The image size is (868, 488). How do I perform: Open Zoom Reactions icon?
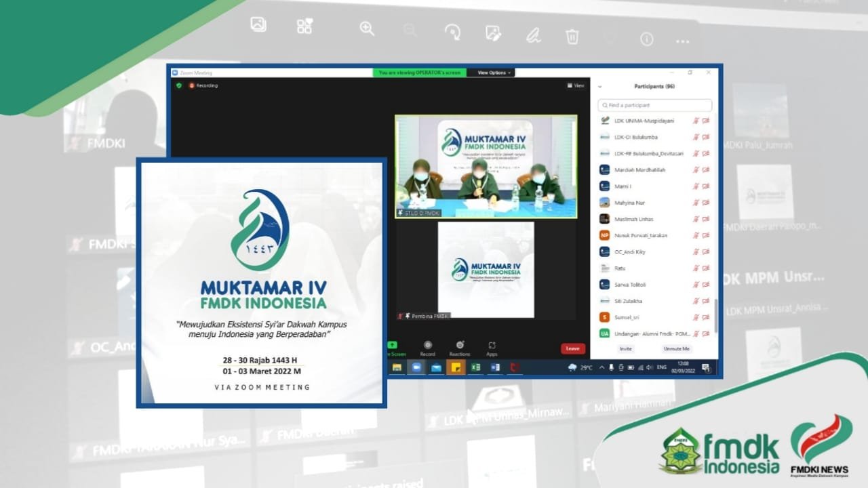pos(460,348)
